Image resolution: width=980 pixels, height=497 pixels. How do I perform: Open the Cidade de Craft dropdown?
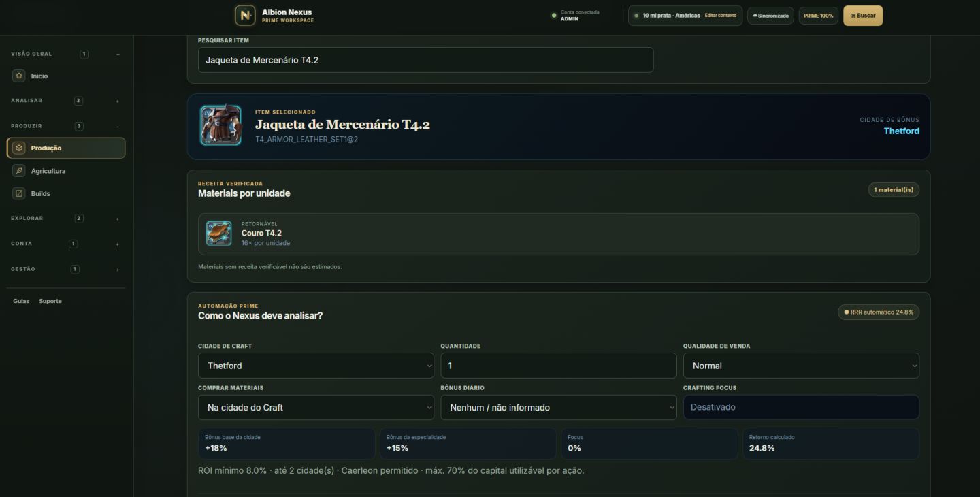point(316,366)
